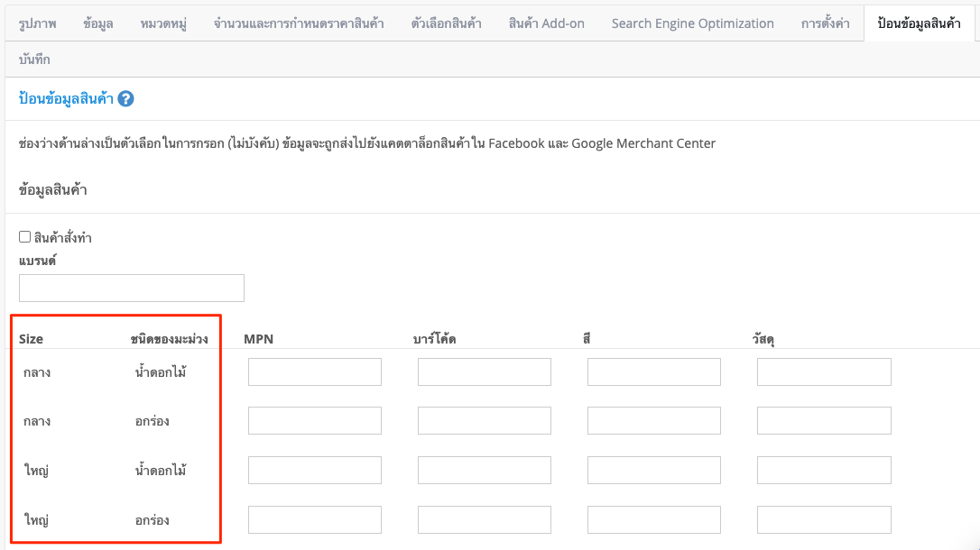Switch to Search Engine Optimization tab
The height and width of the screenshot is (550, 980).
point(692,23)
